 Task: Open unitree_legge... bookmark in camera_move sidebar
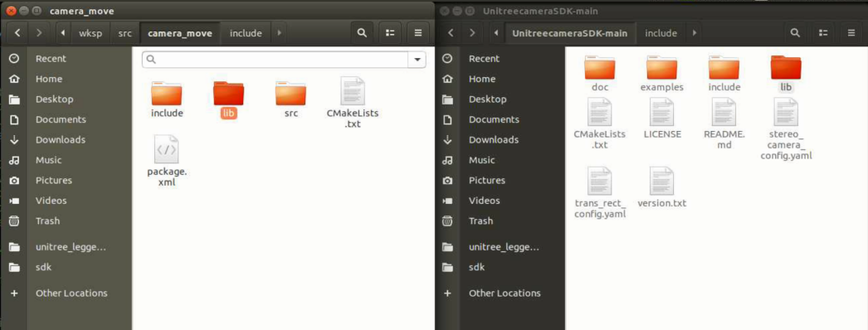coord(66,247)
